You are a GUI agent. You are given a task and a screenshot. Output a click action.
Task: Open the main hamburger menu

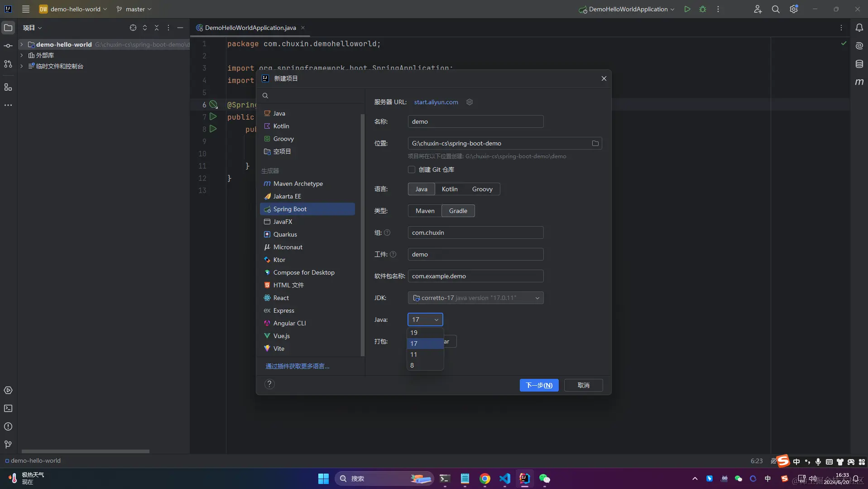pyautogui.click(x=26, y=9)
